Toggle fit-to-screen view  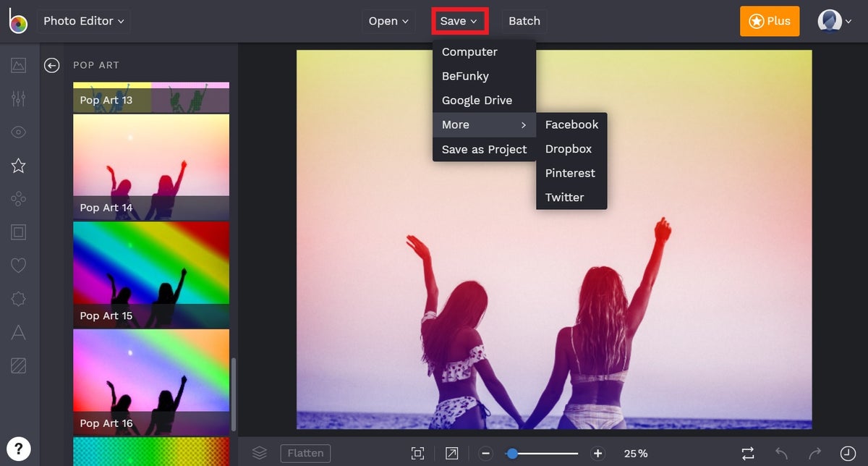coord(418,453)
